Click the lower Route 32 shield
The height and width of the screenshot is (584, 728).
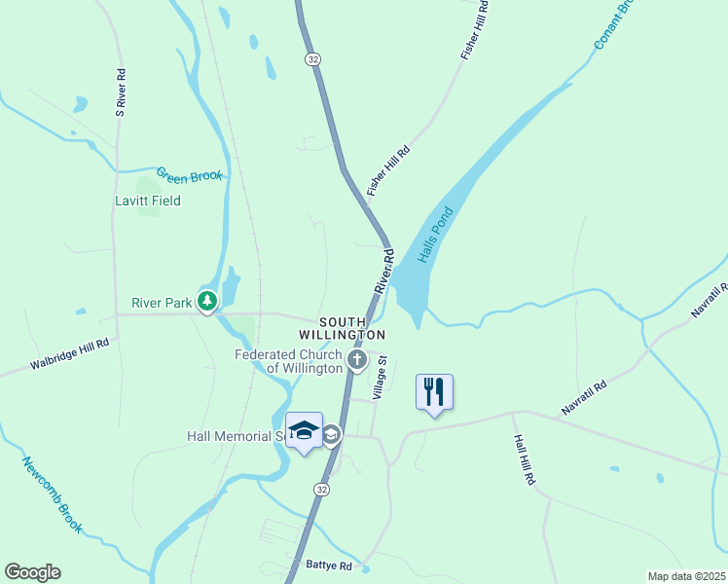(321, 490)
